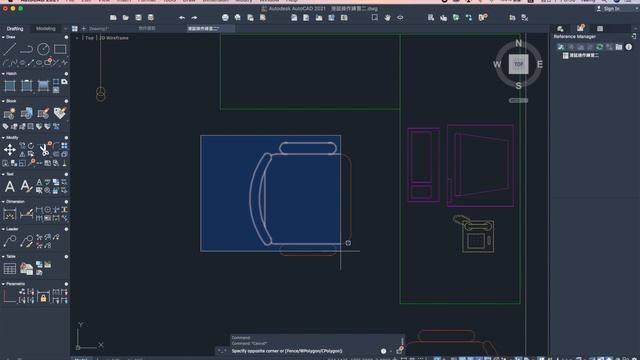Screen dimensions: 640x360
Task: Insert a table with Table grid icon
Action: point(9,269)
